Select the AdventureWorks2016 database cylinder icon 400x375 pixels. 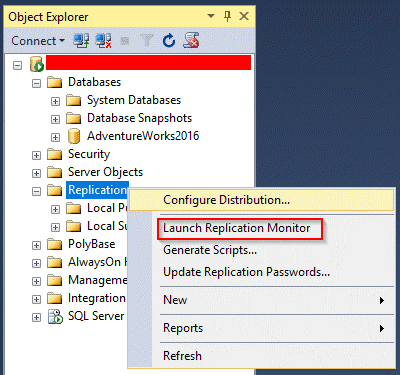74,136
